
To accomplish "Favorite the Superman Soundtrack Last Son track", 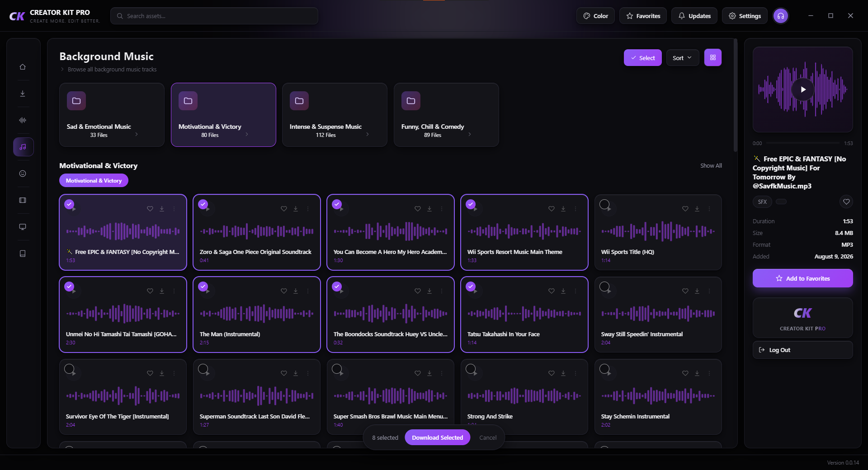I will pos(284,373).
